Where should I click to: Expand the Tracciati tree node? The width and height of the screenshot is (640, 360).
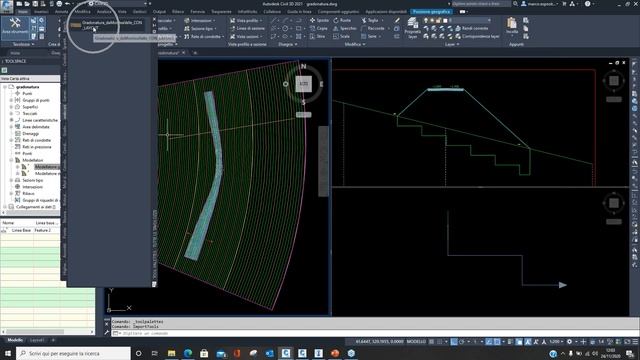(x=11, y=113)
